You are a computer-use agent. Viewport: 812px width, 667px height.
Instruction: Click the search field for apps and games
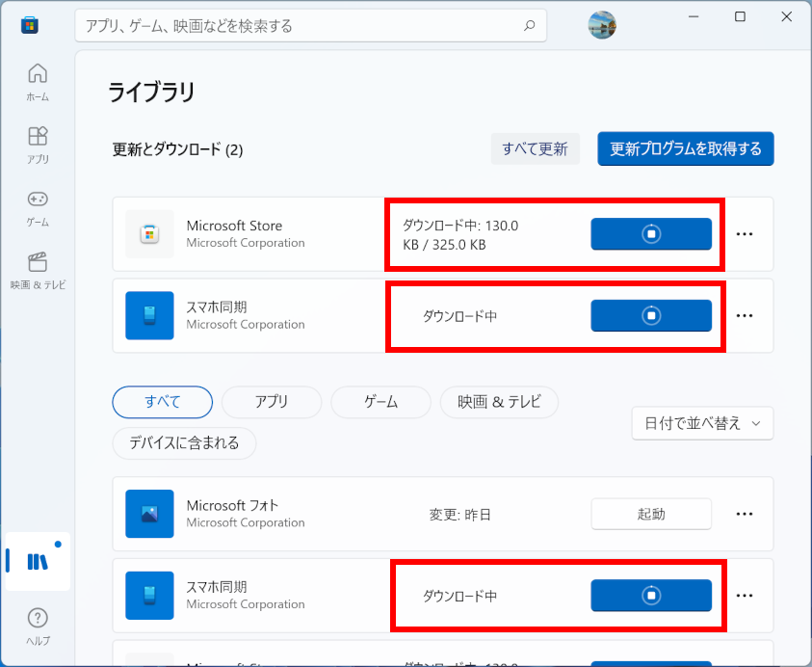(x=311, y=25)
